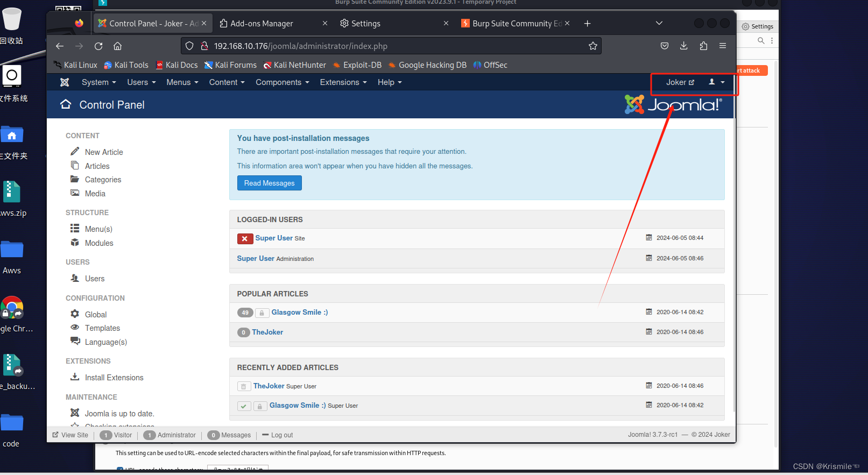Expand the Components dropdown menu
Screen dimensions: 868x475
[283, 82]
